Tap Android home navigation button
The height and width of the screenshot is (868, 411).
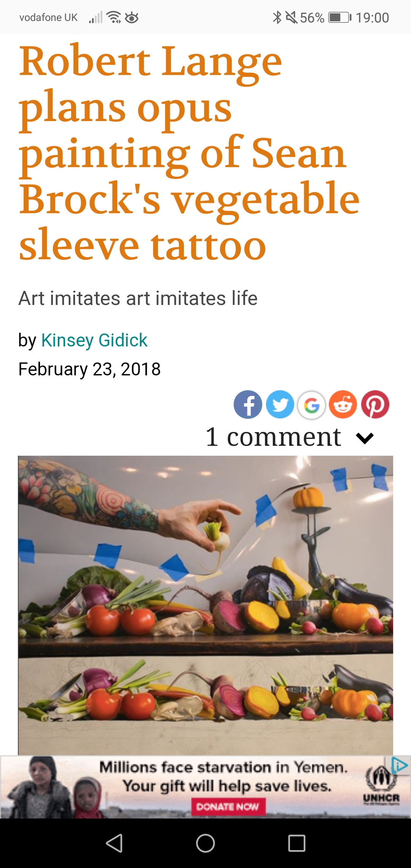[205, 843]
